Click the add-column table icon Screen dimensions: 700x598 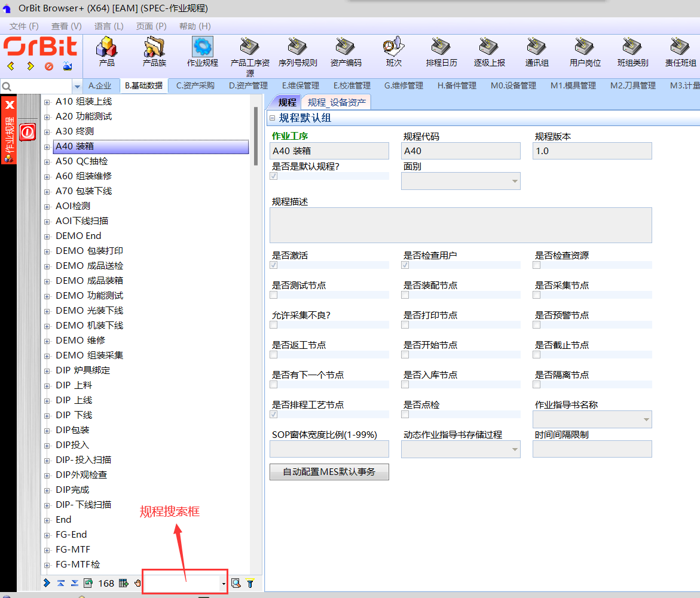tap(124, 583)
